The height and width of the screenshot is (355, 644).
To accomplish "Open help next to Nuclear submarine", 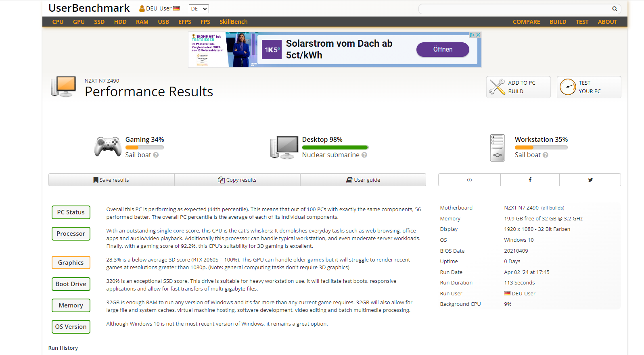I will pyautogui.click(x=364, y=155).
